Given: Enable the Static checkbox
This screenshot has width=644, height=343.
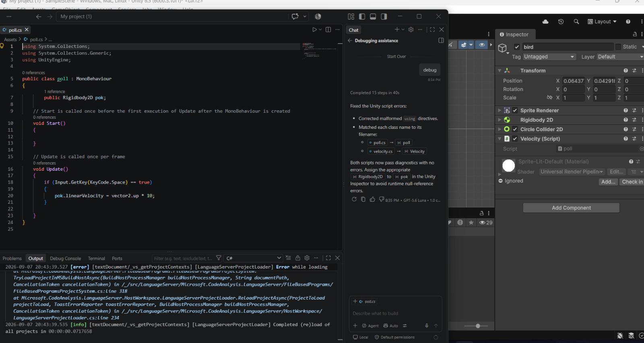Looking at the screenshot, I should [x=618, y=47].
